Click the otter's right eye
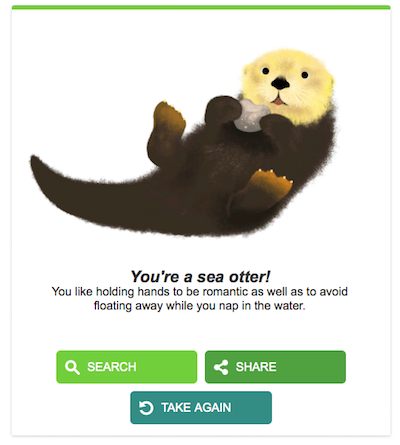Viewport: 400px width, 445px height. 305,75
